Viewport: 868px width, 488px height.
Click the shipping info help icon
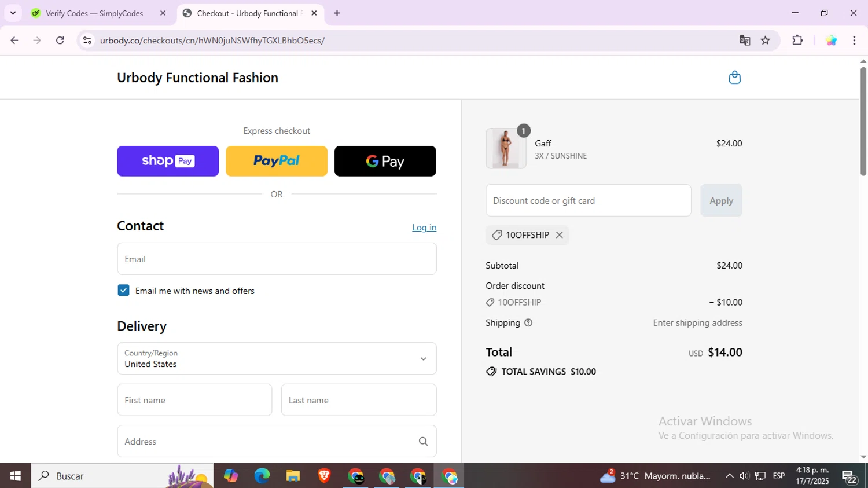[528, 323]
